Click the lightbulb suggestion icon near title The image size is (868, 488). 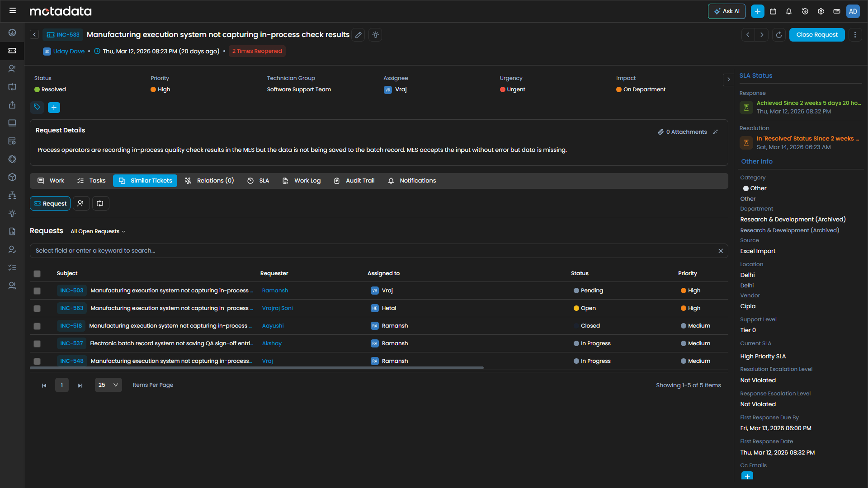point(375,35)
